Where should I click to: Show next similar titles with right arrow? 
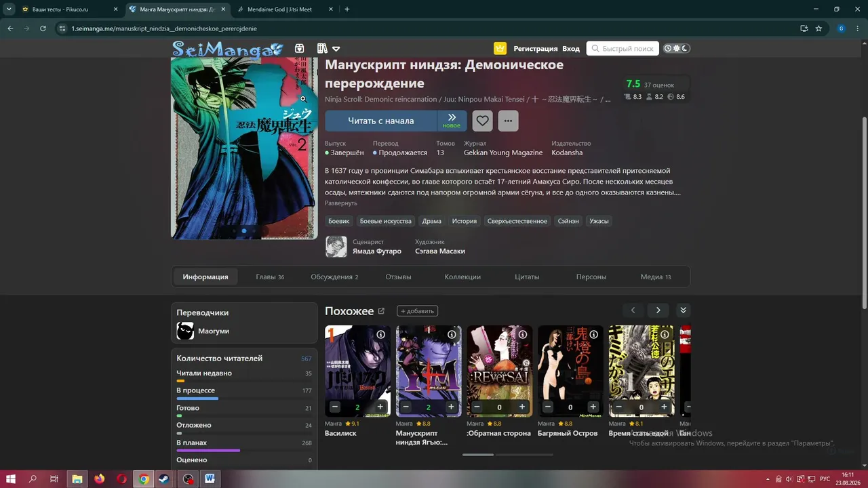click(x=658, y=310)
